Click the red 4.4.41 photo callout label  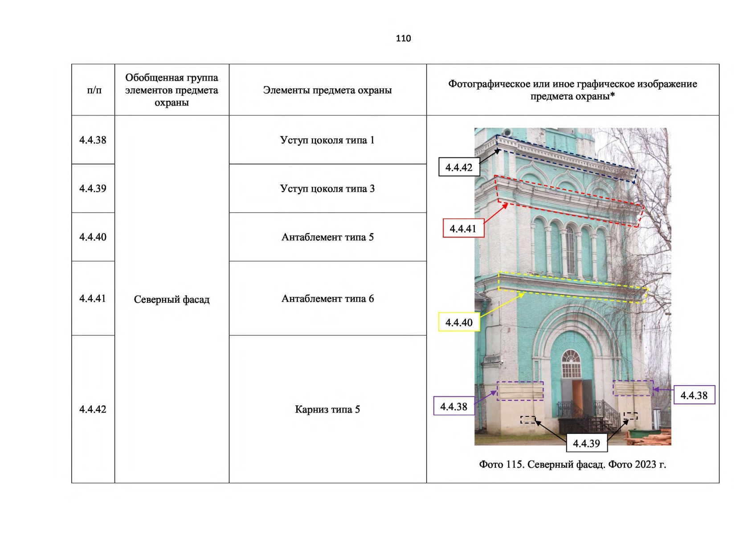[x=463, y=228]
